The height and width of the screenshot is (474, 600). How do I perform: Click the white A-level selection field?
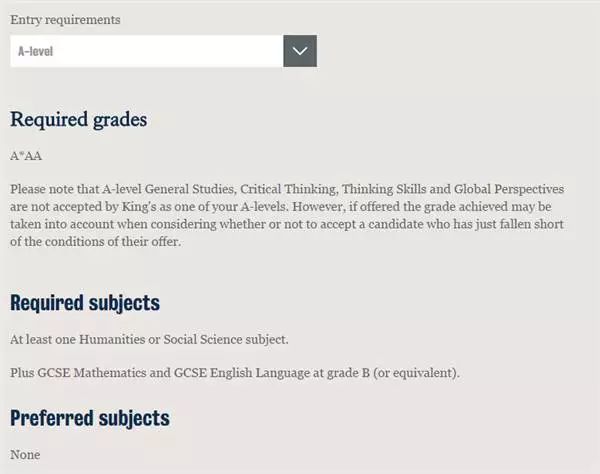coord(147,51)
